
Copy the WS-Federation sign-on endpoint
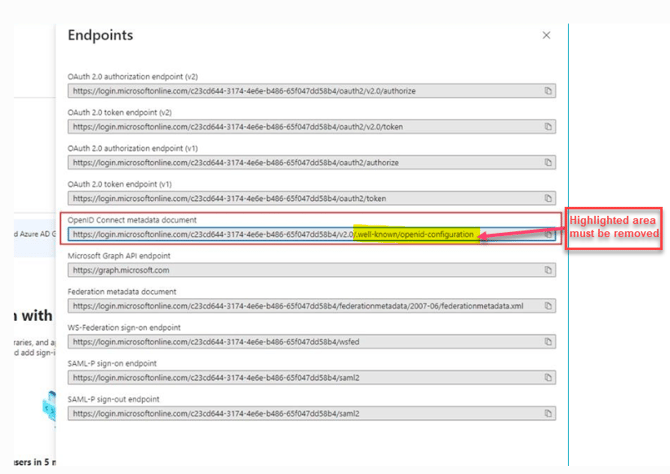coord(548,342)
